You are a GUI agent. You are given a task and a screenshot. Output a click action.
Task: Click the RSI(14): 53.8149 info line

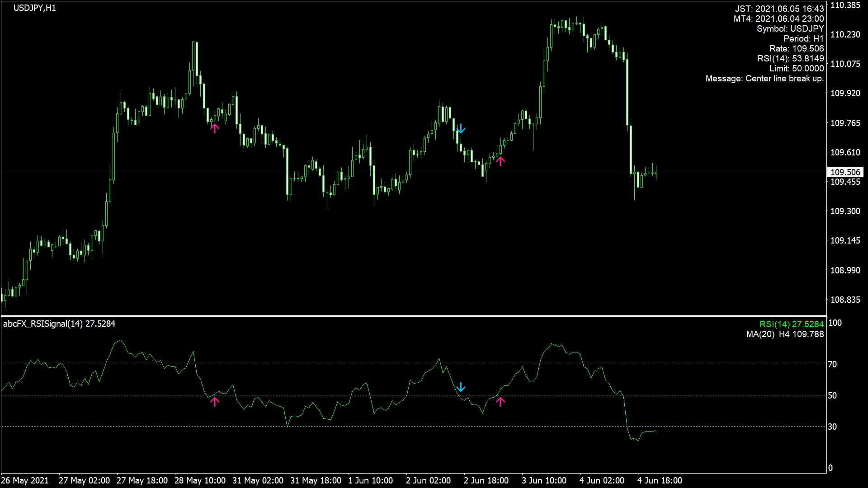tap(790, 59)
